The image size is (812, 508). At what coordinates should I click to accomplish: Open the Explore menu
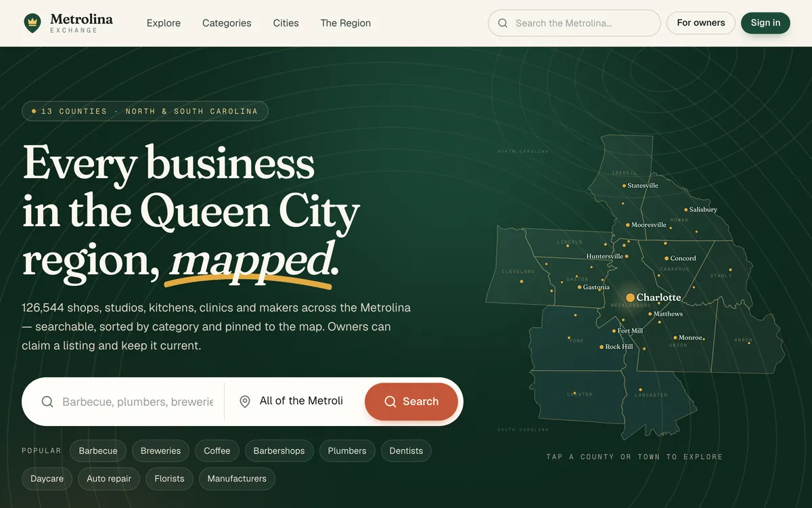pyautogui.click(x=164, y=23)
